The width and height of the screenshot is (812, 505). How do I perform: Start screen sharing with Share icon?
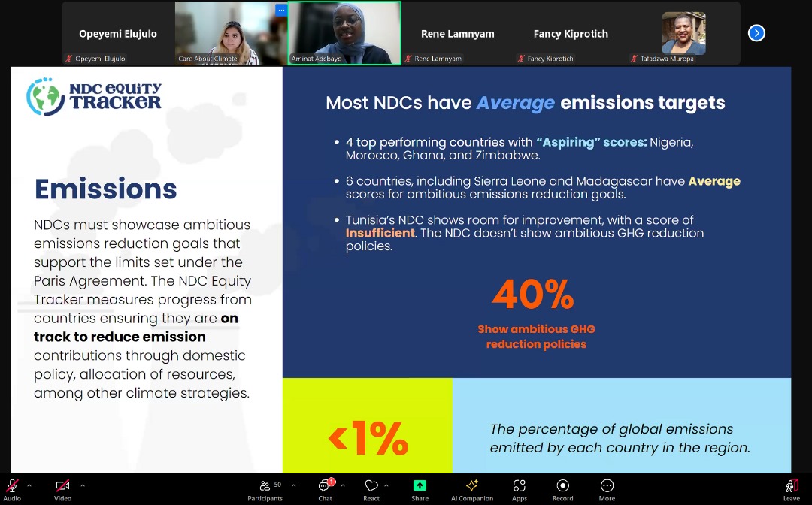click(420, 487)
